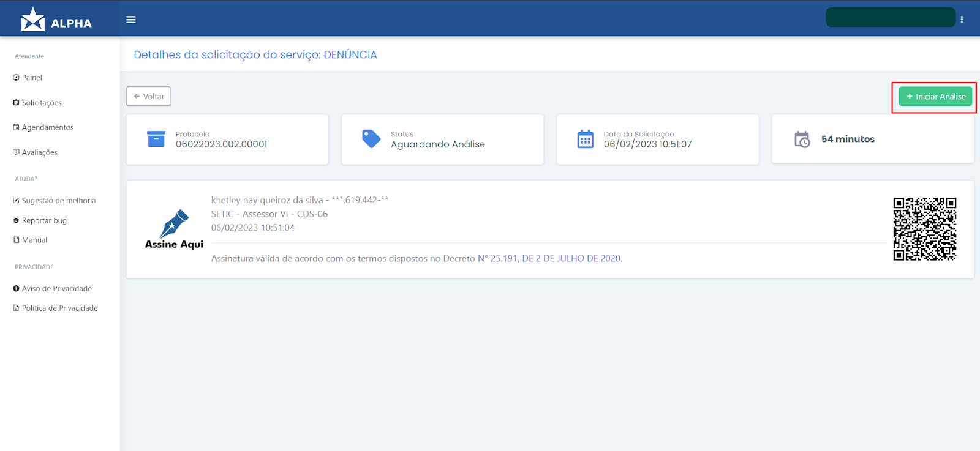Click the 54 minutos text
980x451 pixels.
pyautogui.click(x=848, y=140)
